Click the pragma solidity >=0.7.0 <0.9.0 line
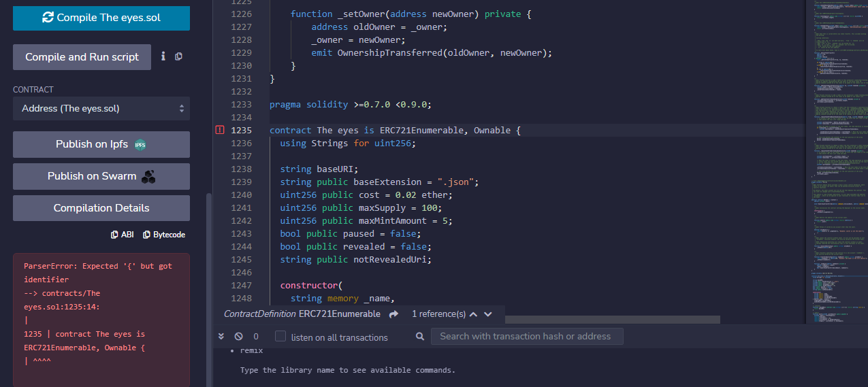This screenshot has height=387, width=868. click(x=351, y=104)
